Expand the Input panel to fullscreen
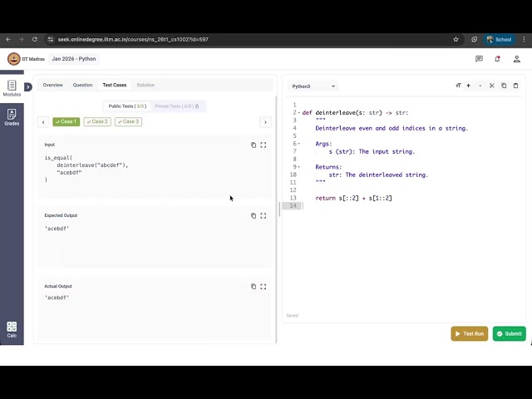 point(264,145)
